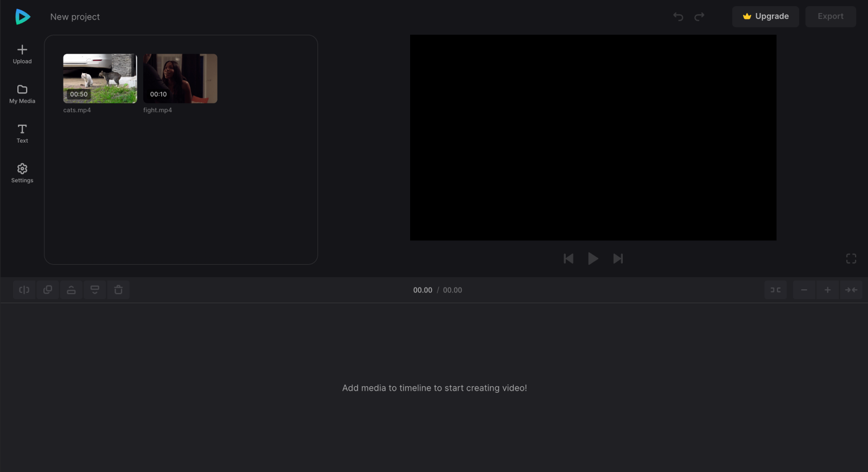Click the bring clip forward icon
Screen dimensions: 868x472
coord(71,290)
